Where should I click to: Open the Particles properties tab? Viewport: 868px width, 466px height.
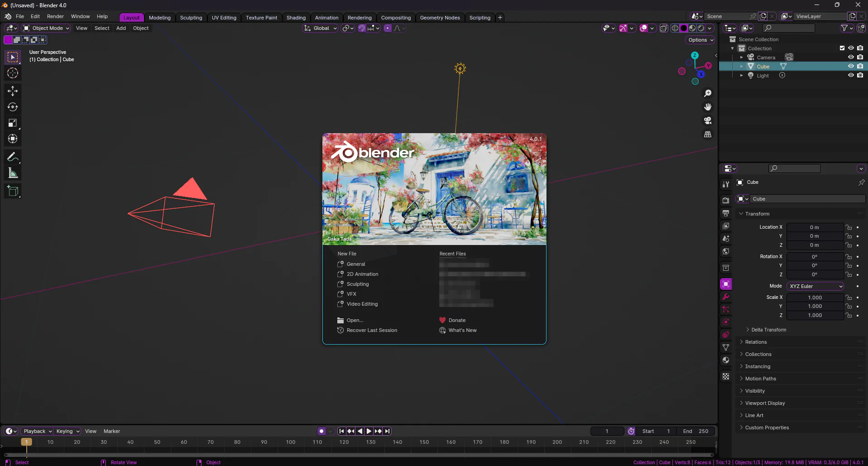coord(726,309)
